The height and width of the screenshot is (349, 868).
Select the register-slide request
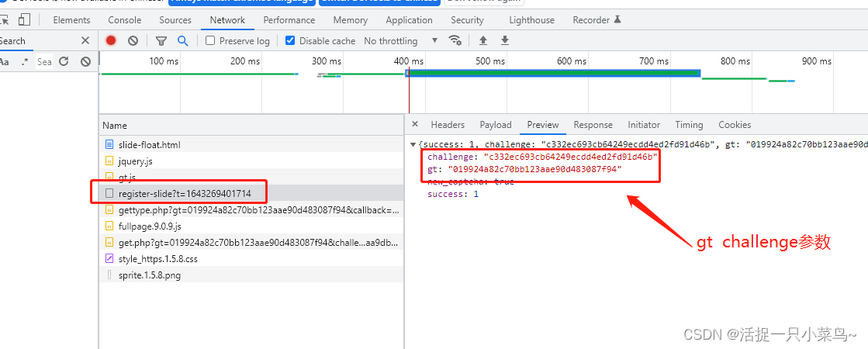pyautogui.click(x=184, y=193)
